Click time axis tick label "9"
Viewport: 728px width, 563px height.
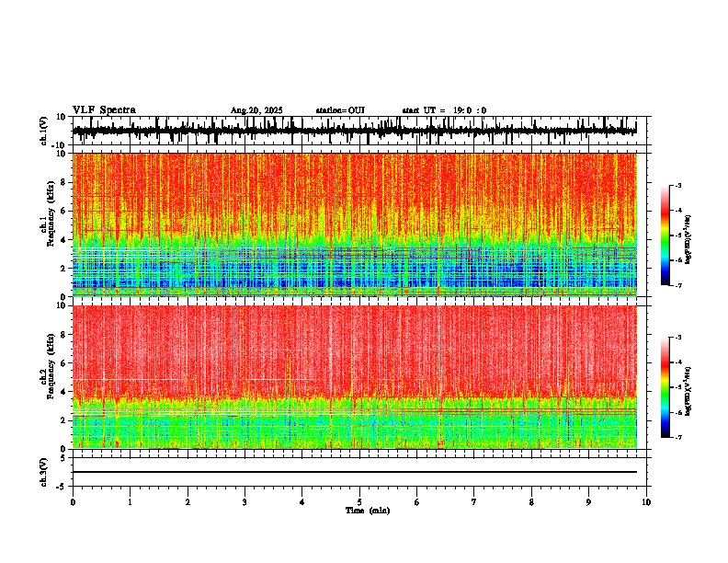coord(588,502)
